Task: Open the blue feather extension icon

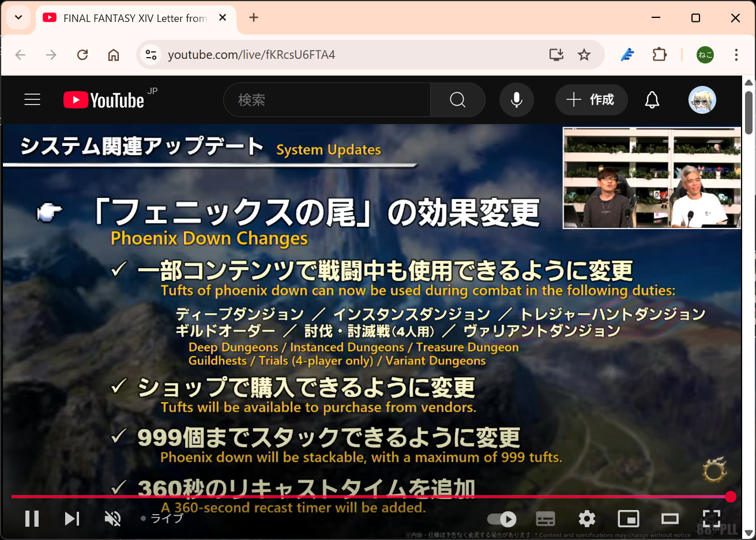Action: tap(627, 55)
